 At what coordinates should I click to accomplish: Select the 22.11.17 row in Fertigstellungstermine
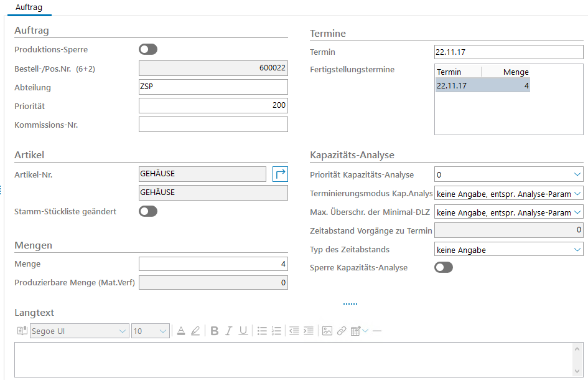coord(482,85)
